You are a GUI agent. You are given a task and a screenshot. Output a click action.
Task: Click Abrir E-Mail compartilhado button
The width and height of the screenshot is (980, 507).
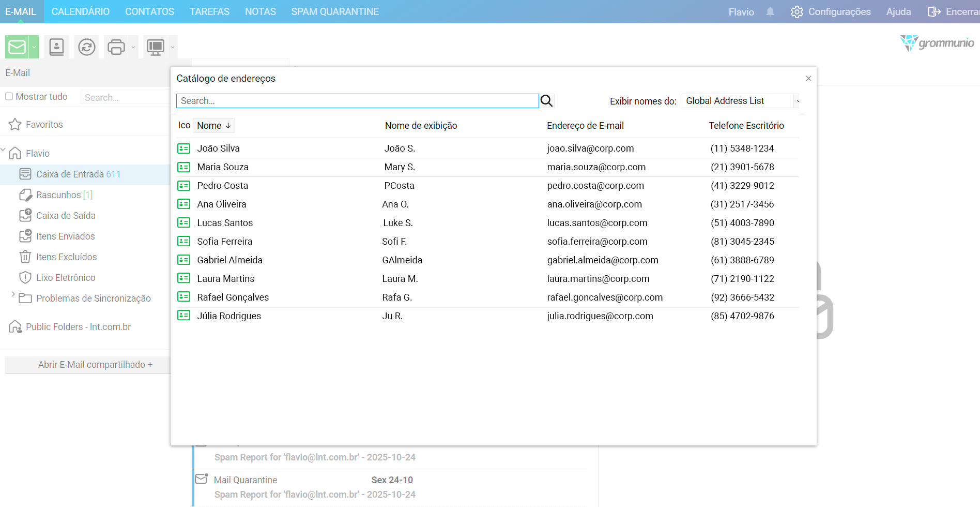tap(95, 365)
